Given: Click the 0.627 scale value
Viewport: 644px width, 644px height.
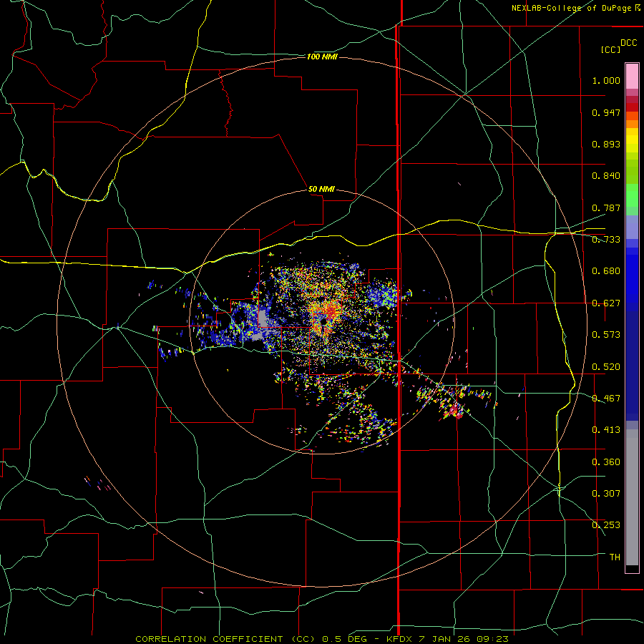Looking at the screenshot, I should pyautogui.click(x=606, y=303).
